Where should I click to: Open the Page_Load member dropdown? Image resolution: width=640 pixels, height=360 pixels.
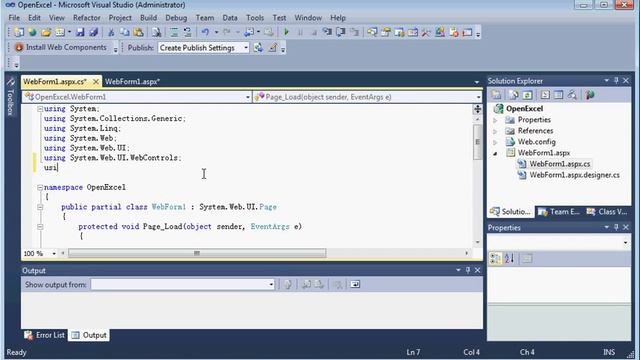click(x=478, y=97)
